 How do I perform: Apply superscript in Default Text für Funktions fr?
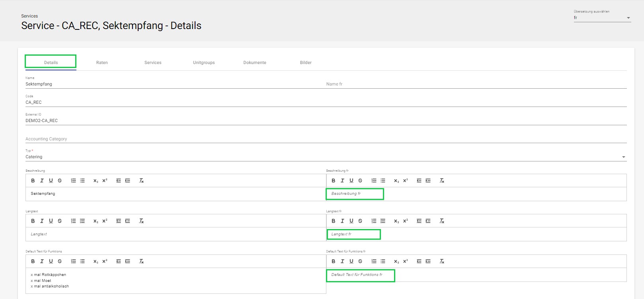click(405, 261)
